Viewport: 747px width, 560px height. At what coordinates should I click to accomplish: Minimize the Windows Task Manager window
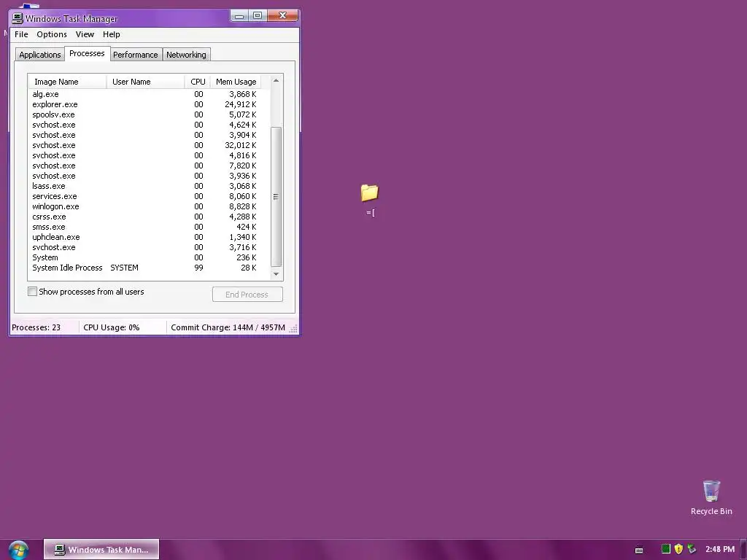pos(239,16)
